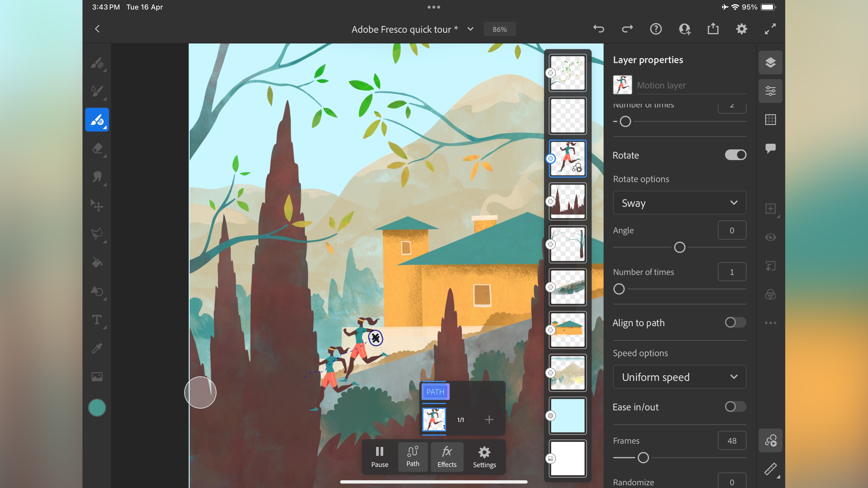The height and width of the screenshot is (488, 868).
Task: Toggle the Rotate motion option
Action: pyautogui.click(x=735, y=155)
